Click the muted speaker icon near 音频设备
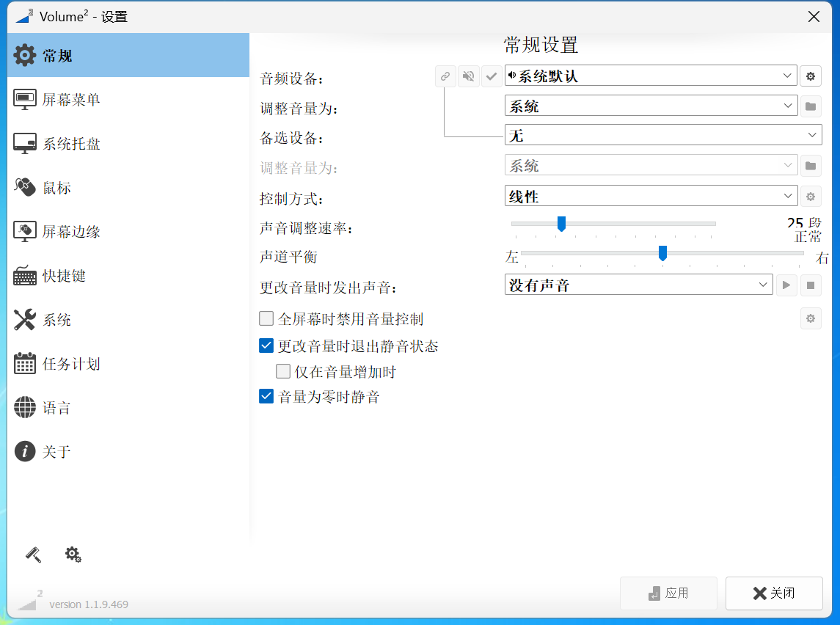Viewport: 840px width, 625px height. 469,76
